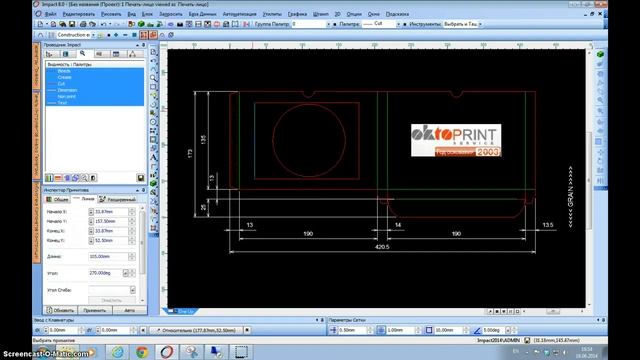This screenshot has width=640, height=360.
Task: Click the stepper arrows on the Длина field
Action: click(132, 256)
